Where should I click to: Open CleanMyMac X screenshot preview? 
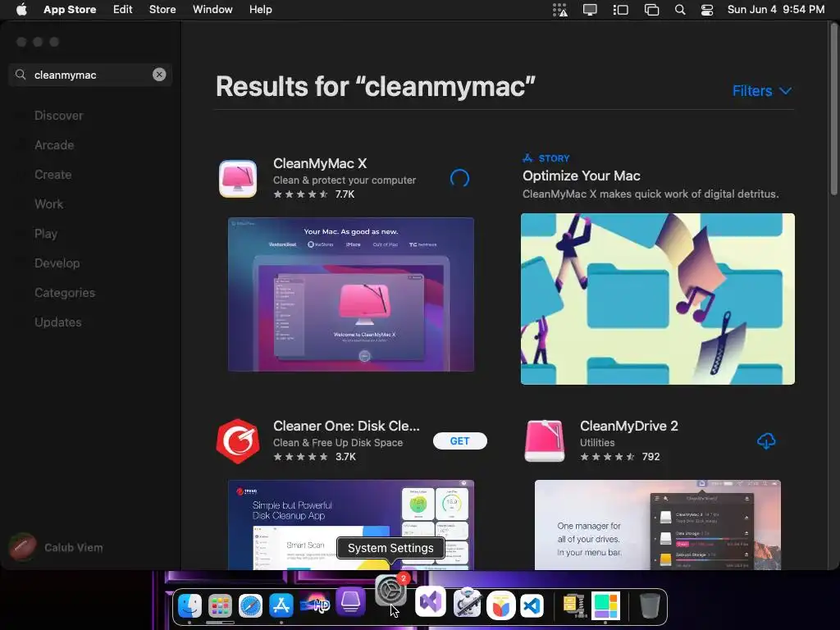click(351, 294)
